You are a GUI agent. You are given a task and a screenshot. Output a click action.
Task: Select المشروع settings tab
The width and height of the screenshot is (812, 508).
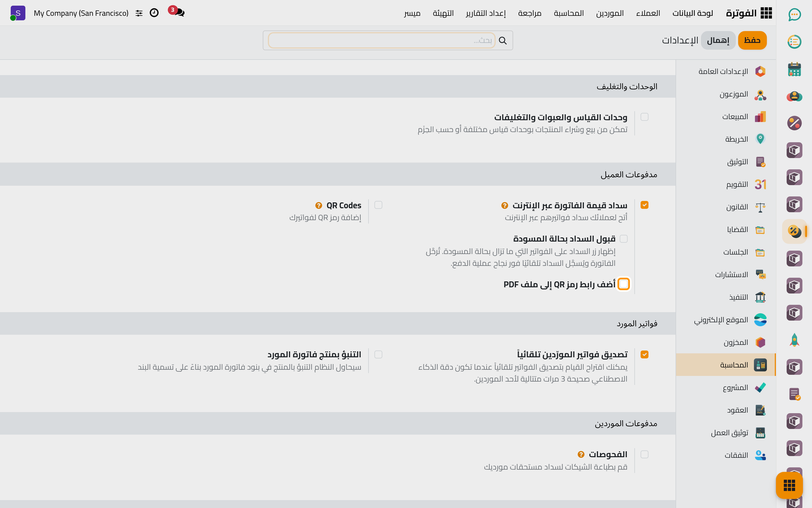click(726, 387)
